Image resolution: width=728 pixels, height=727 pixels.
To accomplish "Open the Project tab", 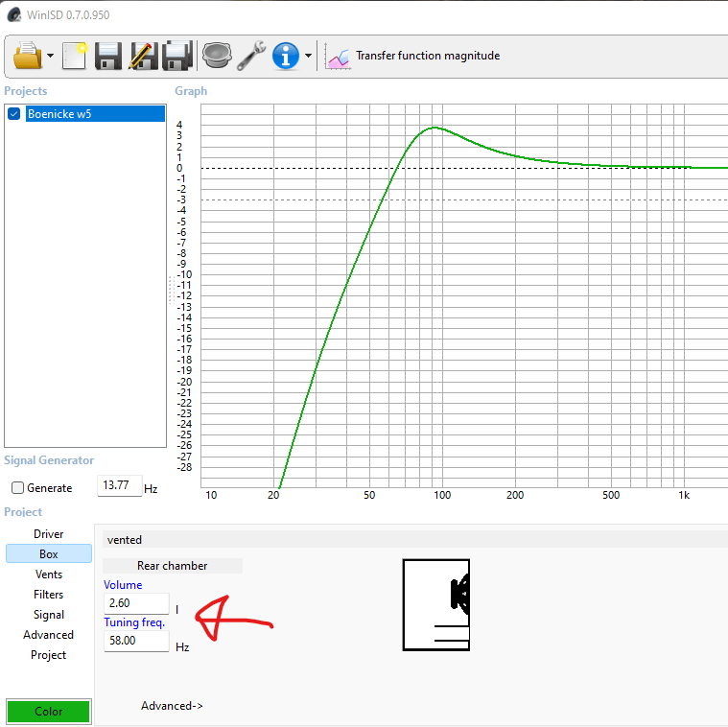I will click(x=48, y=655).
